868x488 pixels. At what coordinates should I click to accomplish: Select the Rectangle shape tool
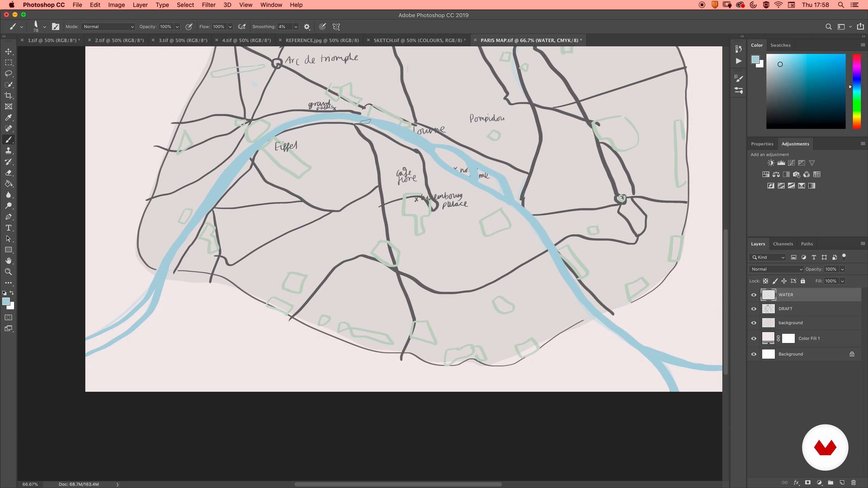click(x=9, y=250)
